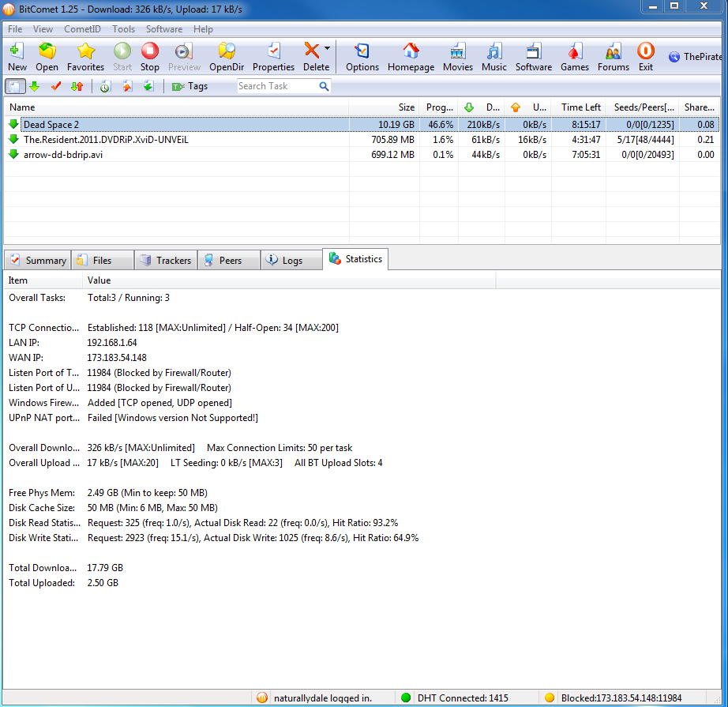The height and width of the screenshot is (707, 728).
Task: Open the Tags button
Action: click(x=190, y=86)
